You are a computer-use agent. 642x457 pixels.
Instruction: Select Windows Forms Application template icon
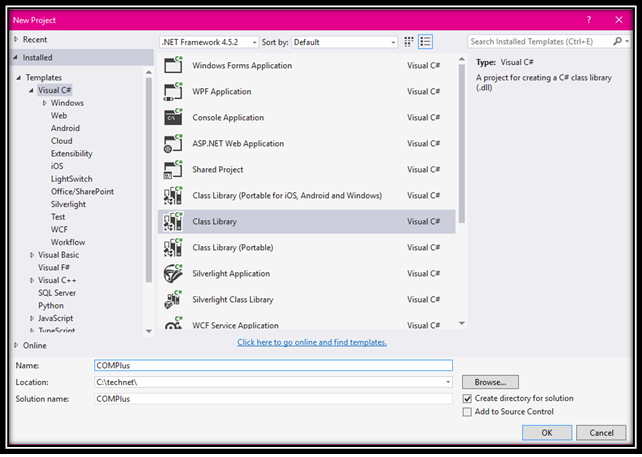click(173, 65)
